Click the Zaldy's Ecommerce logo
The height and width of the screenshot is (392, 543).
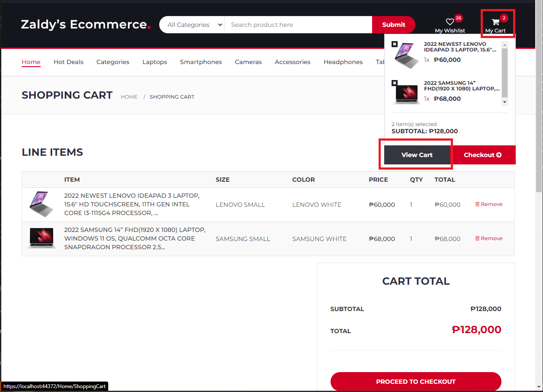pyautogui.click(x=85, y=25)
